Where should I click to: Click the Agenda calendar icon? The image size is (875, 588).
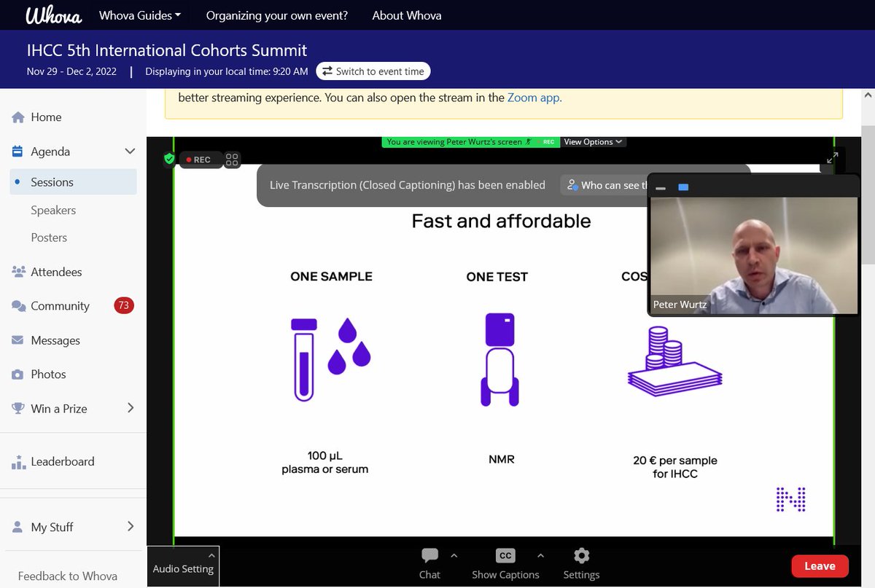(x=18, y=152)
